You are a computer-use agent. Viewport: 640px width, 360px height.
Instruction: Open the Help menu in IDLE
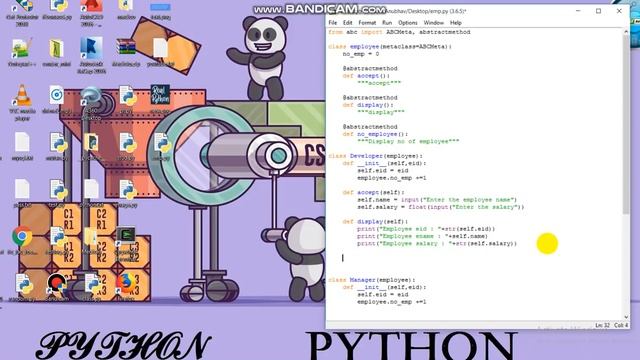tap(456, 22)
